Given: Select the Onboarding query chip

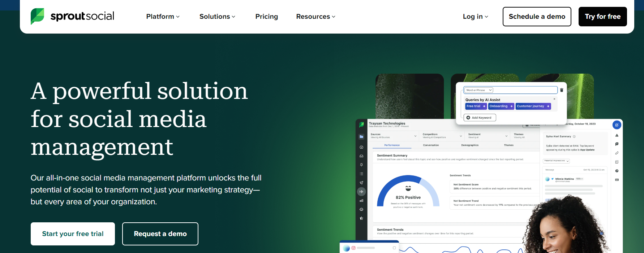Looking at the screenshot, I should [501, 106].
